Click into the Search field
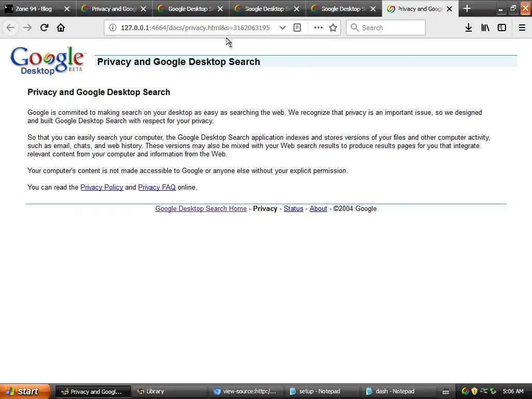532x399 pixels. (385, 28)
